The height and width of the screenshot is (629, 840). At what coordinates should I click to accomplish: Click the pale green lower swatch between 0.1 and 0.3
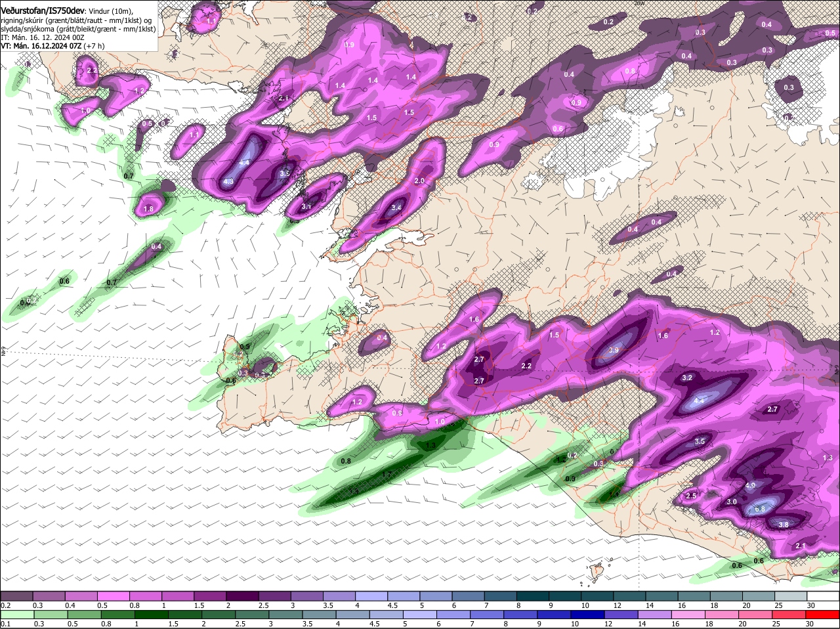tap(18, 615)
